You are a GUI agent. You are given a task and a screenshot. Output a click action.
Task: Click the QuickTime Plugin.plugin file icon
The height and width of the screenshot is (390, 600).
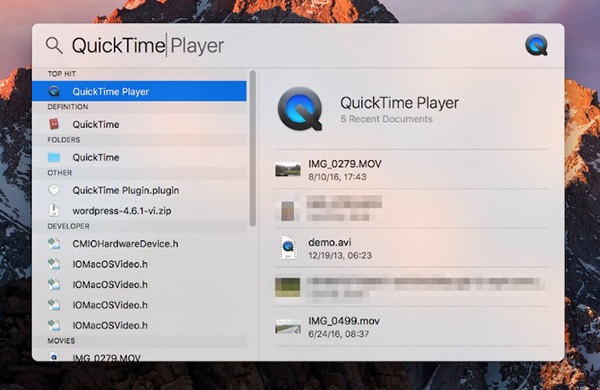(x=54, y=190)
